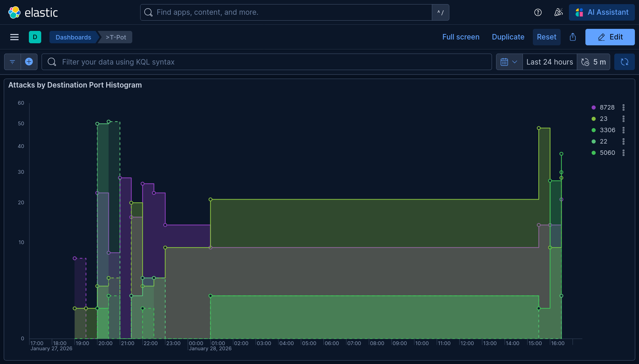Image resolution: width=639 pixels, height=364 pixels.
Task: Open options menu for legend item 23
Action: tap(624, 119)
